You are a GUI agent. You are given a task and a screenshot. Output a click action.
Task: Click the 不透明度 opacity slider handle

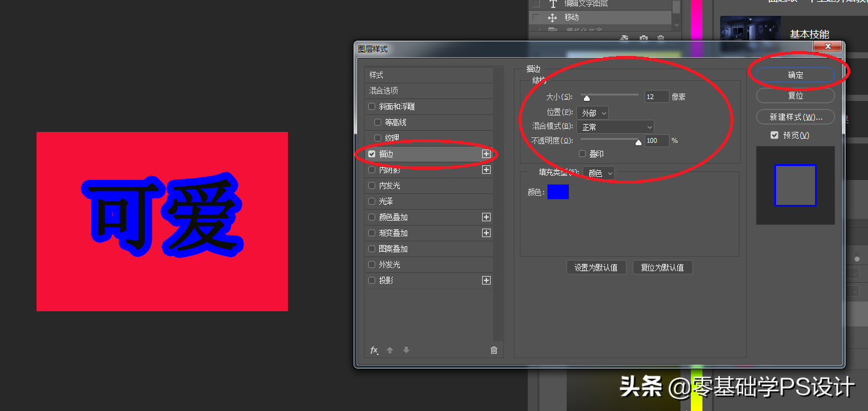point(639,142)
